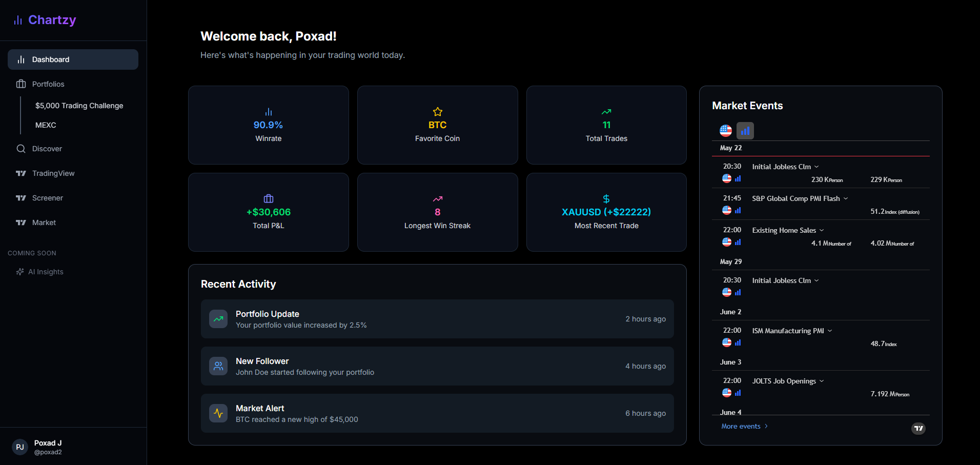Click the +$30,606 total P&L value

[269, 212]
